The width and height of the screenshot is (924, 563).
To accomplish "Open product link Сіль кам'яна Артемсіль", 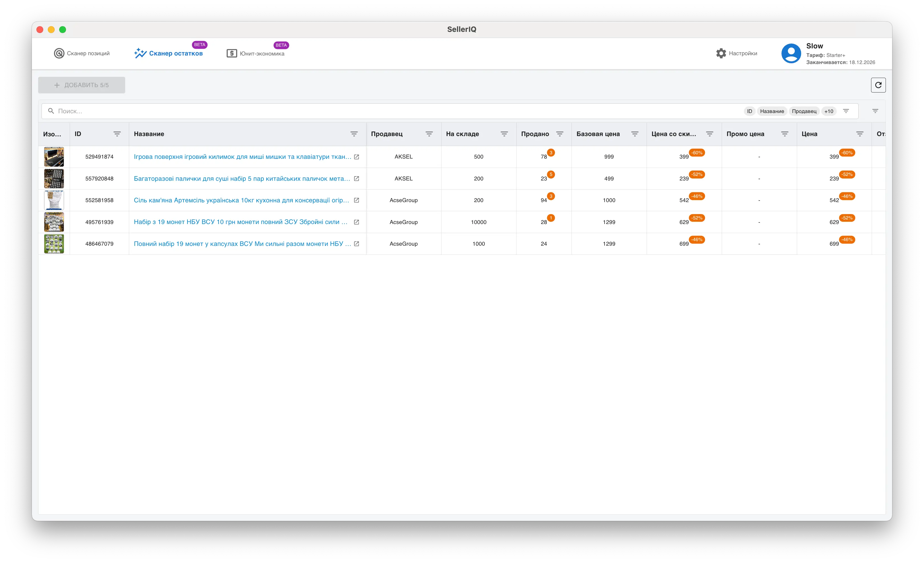I will tap(242, 200).
